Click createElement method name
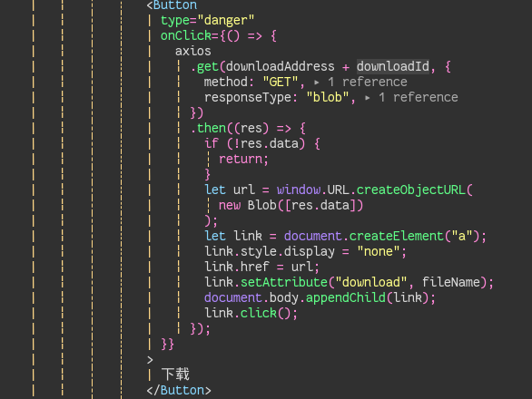Viewport: 532px width, 399px height. (x=397, y=236)
